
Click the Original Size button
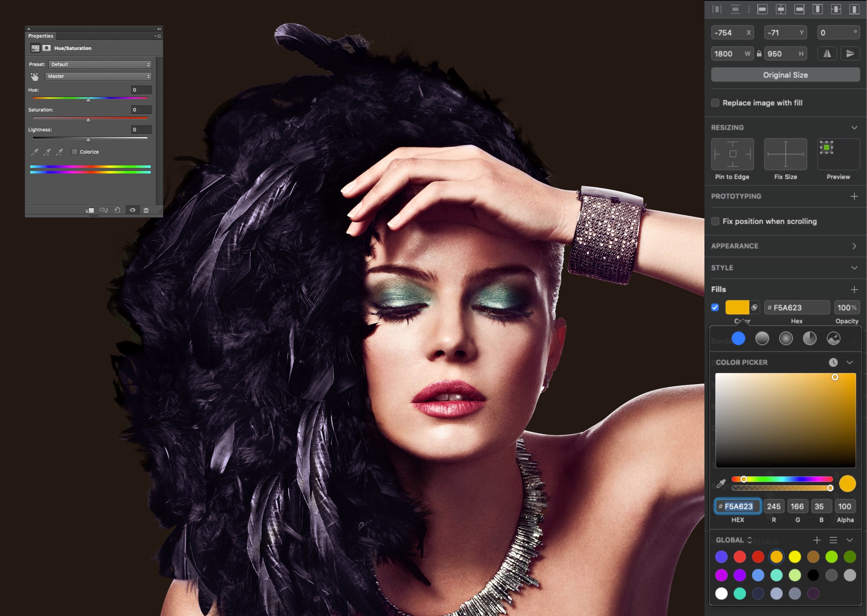pos(785,75)
